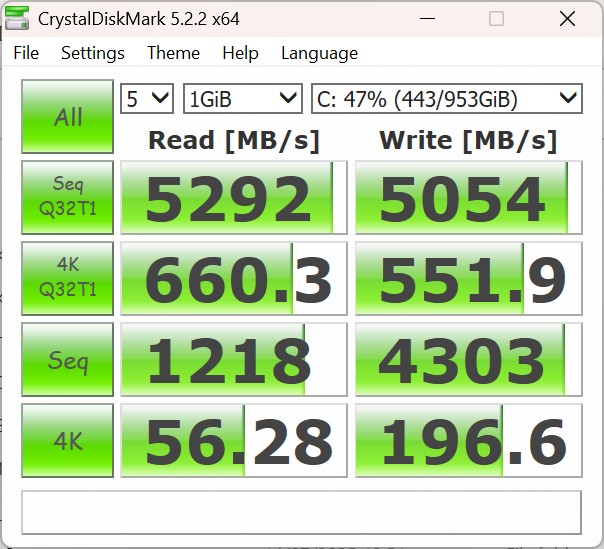The image size is (604, 549).
Task: Open the Theme menu
Action: [173, 53]
